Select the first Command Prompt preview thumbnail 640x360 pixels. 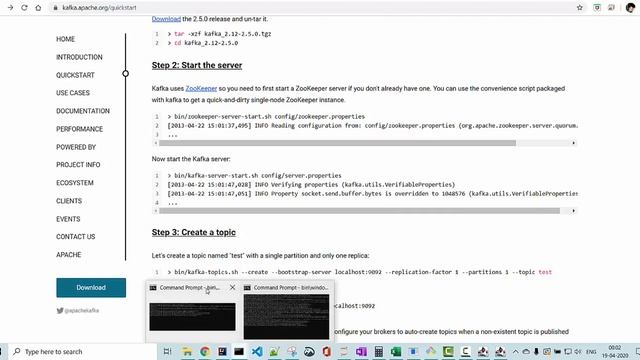click(192, 317)
